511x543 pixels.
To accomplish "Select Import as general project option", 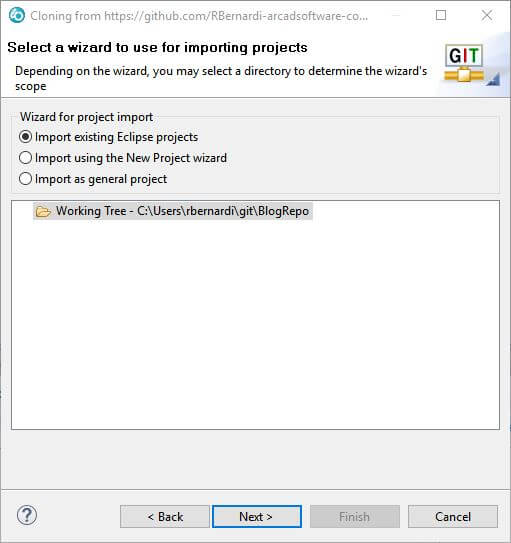I will tap(26, 179).
